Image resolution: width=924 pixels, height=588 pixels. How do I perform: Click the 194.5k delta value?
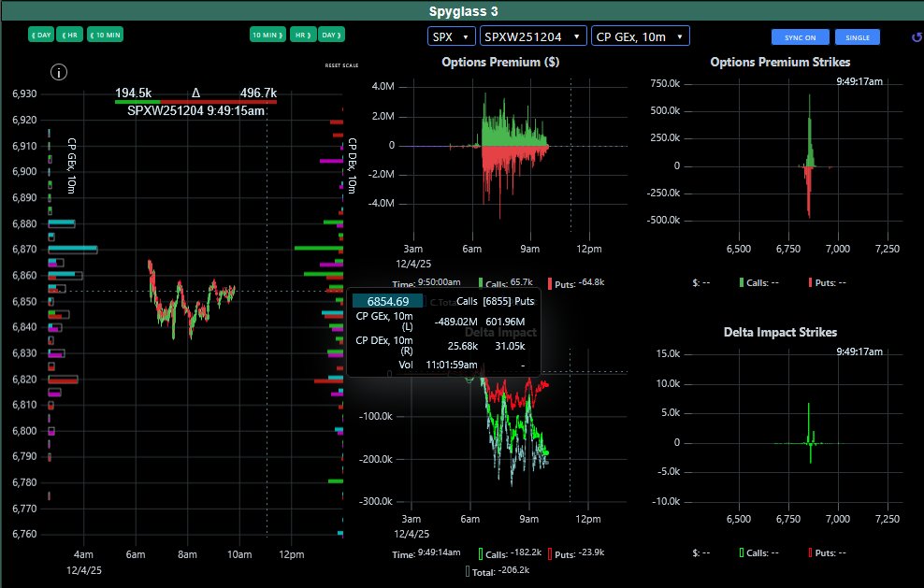[133, 93]
